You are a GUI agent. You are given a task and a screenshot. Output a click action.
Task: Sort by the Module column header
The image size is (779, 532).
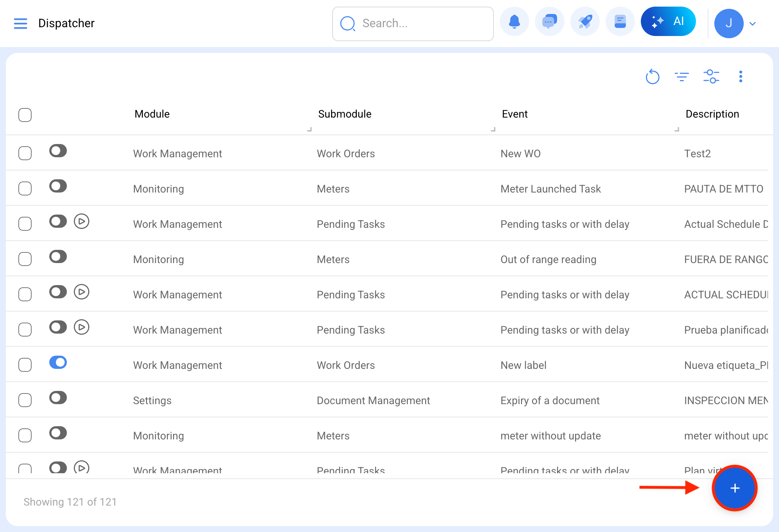[152, 114]
